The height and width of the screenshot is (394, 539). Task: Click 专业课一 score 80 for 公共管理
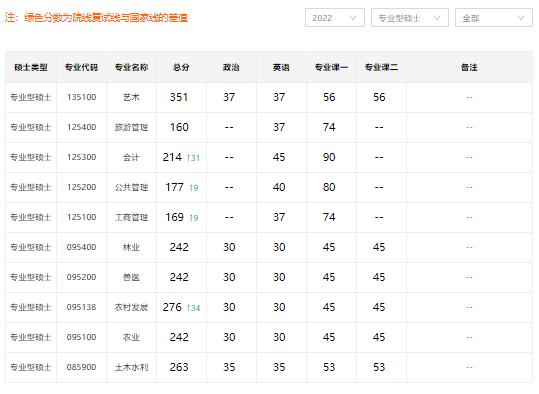pyautogui.click(x=329, y=187)
